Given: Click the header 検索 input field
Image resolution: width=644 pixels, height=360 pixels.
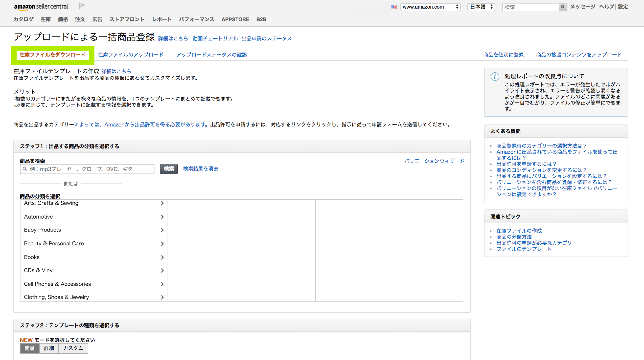Looking at the screenshot, I should pos(531,7).
